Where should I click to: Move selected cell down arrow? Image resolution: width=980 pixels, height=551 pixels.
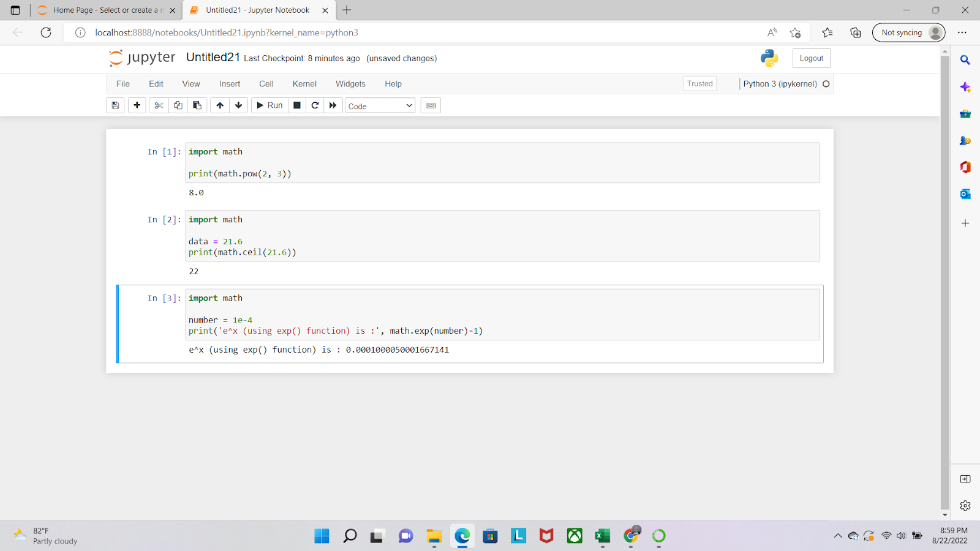click(239, 105)
